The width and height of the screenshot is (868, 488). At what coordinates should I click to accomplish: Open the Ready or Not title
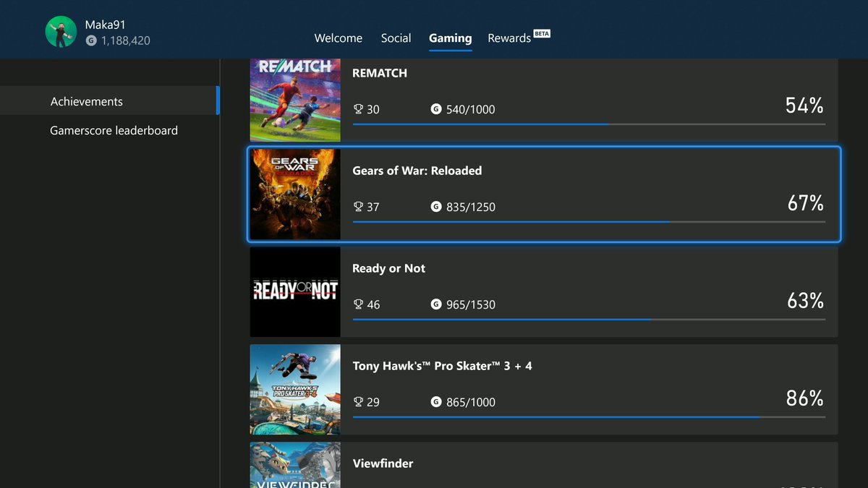pyautogui.click(x=388, y=268)
